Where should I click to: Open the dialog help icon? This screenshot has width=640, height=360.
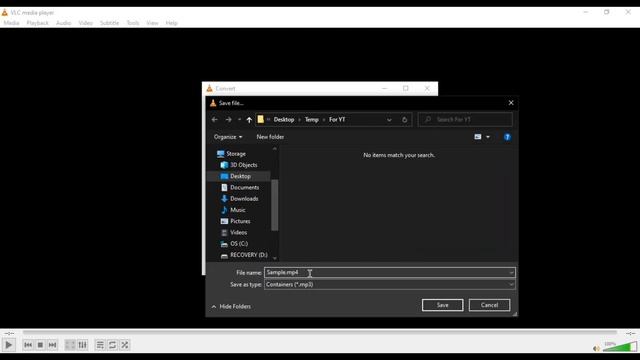click(x=507, y=137)
